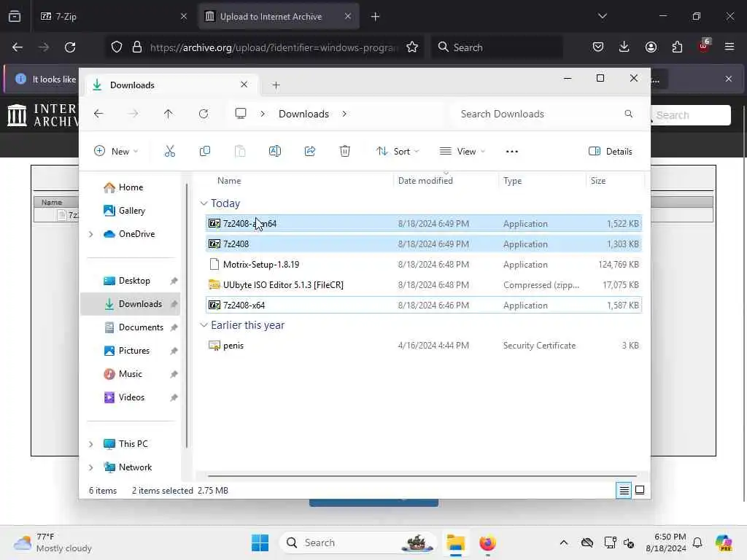Click the Firefox back arrow
This screenshot has width=747, height=560.
click(x=18, y=47)
